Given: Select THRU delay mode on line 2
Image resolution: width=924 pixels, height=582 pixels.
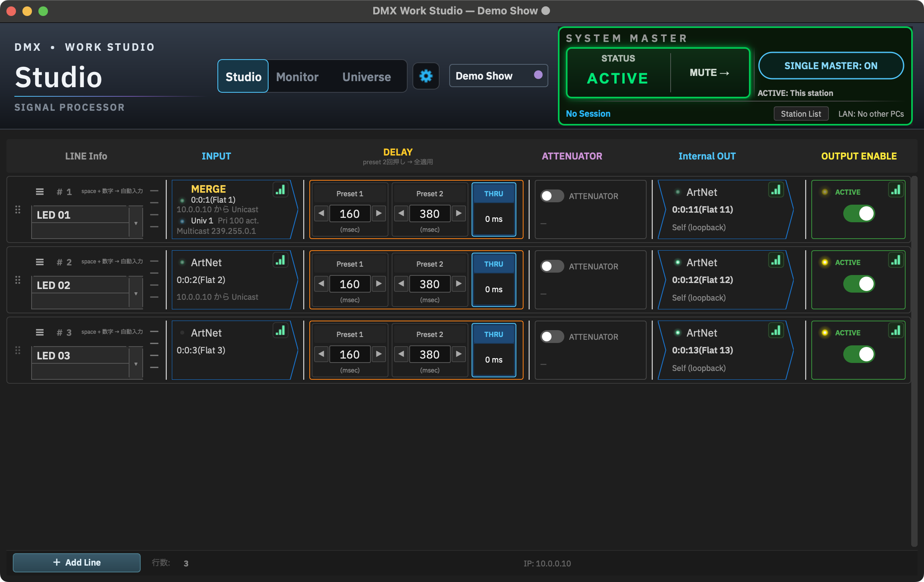Looking at the screenshot, I should [494, 279].
